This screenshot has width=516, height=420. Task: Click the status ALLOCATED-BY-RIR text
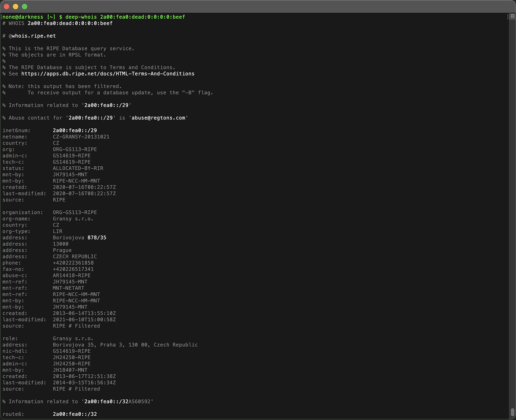tap(78, 168)
